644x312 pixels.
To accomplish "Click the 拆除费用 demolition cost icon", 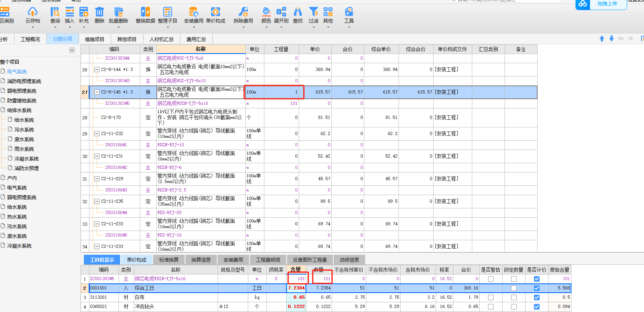I will click(x=243, y=12).
